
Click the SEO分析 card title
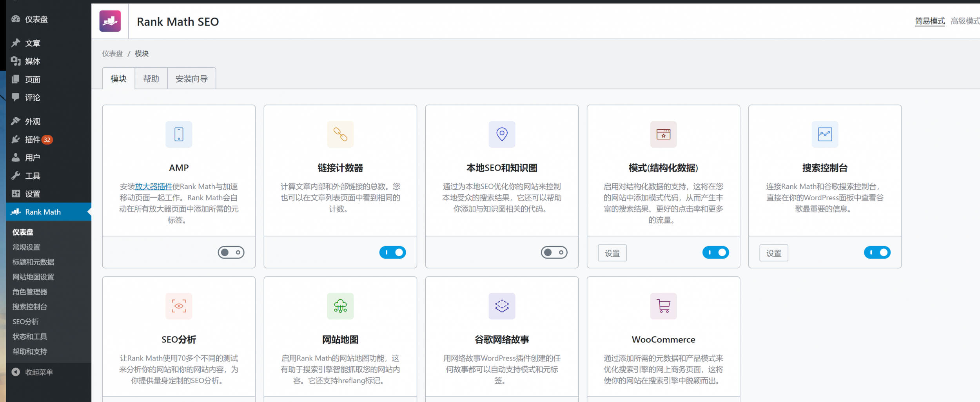[x=179, y=339]
